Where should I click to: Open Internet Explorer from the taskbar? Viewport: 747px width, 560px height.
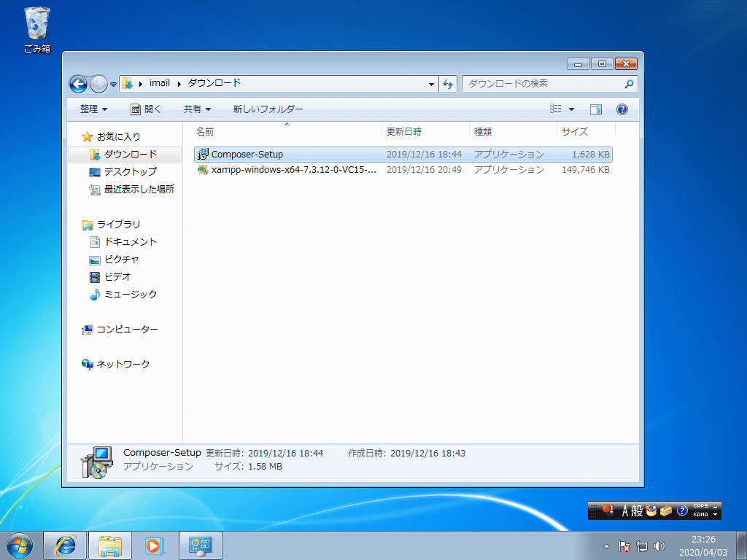[x=65, y=545]
